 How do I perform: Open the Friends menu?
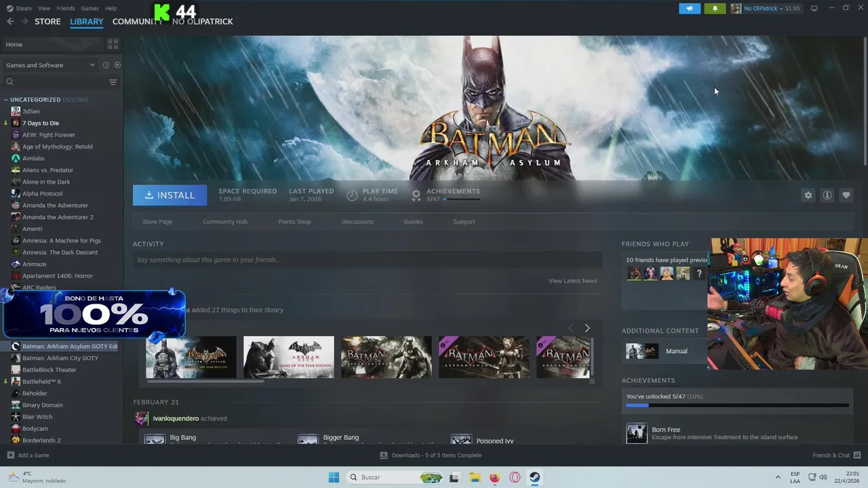[66, 8]
